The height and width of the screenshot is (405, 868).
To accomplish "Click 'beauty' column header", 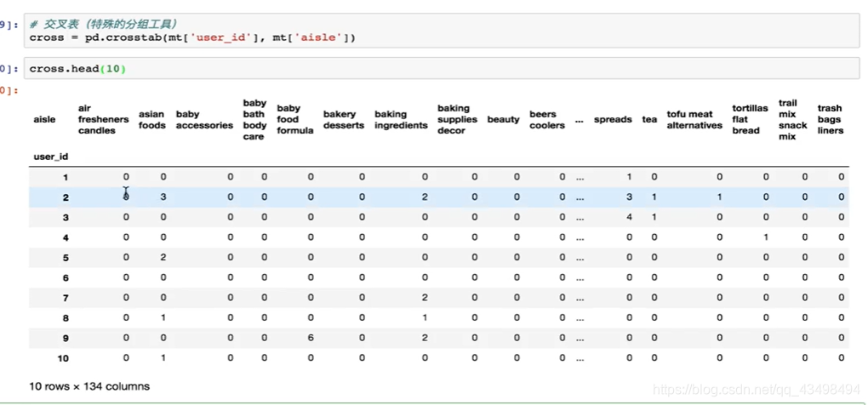I will (x=503, y=119).
